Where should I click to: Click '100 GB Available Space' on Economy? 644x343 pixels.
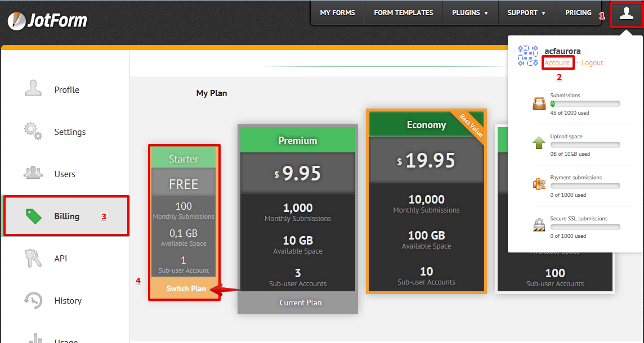coord(426,240)
